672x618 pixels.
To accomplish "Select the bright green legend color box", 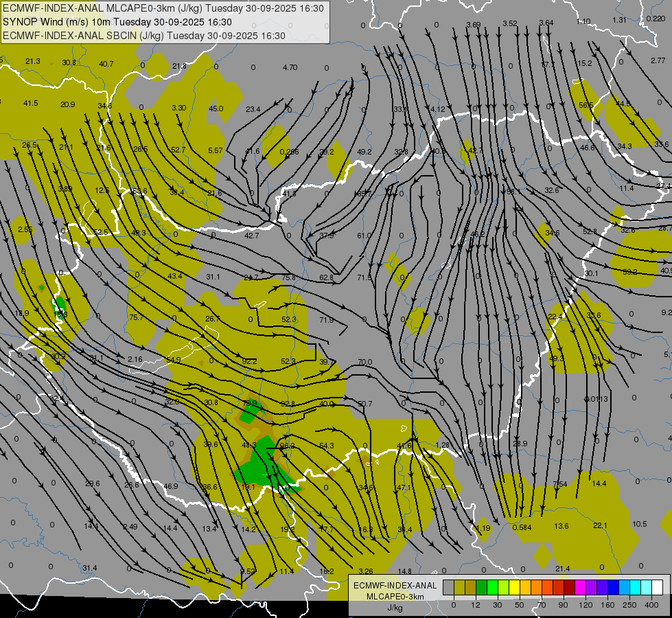I will coord(493,587).
